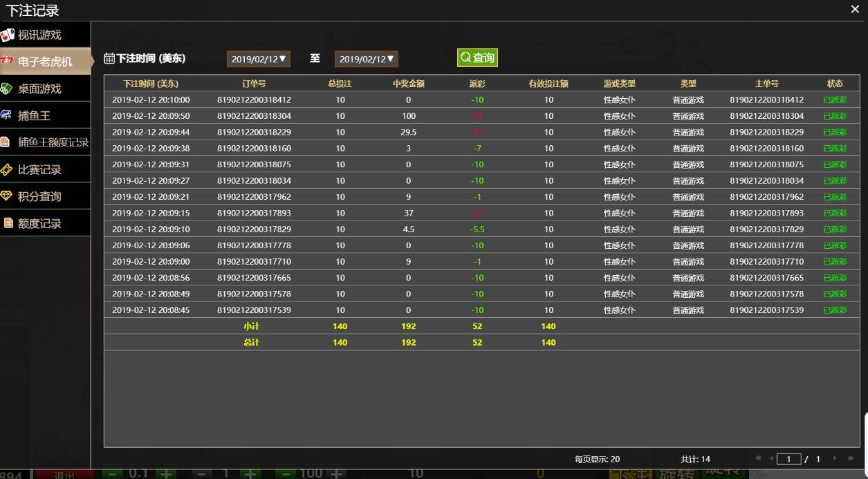Image resolution: width=868 pixels, height=479 pixels.
Task: Click the 游戏类型 column header
Action: pyautogui.click(x=619, y=84)
